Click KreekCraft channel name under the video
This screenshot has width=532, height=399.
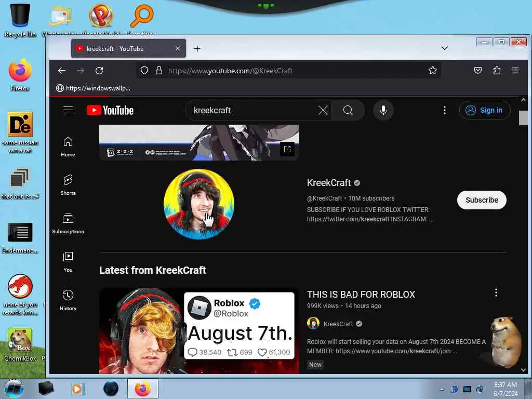338,324
